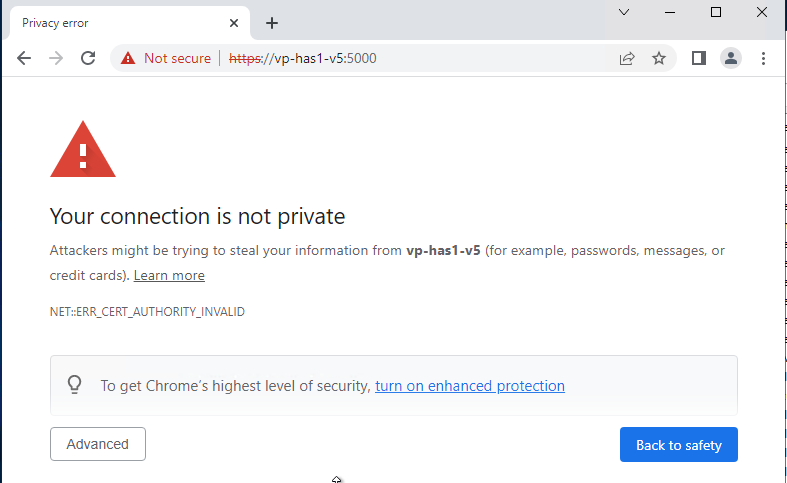Open a new tab with plus button

(272, 23)
